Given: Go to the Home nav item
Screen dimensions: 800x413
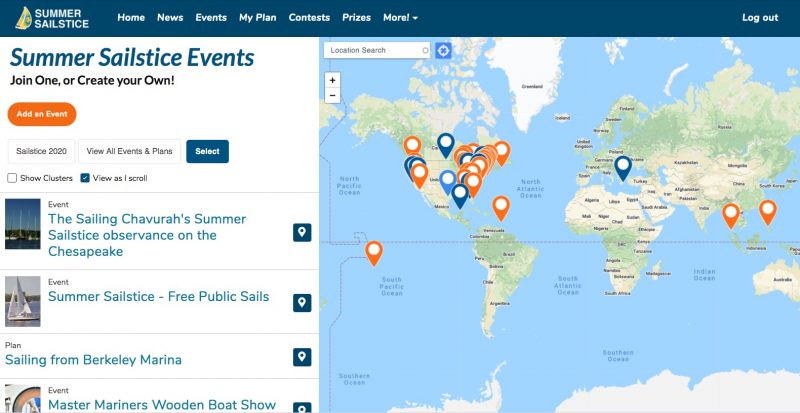Looking at the screenshot, I should tap(131, 17).
